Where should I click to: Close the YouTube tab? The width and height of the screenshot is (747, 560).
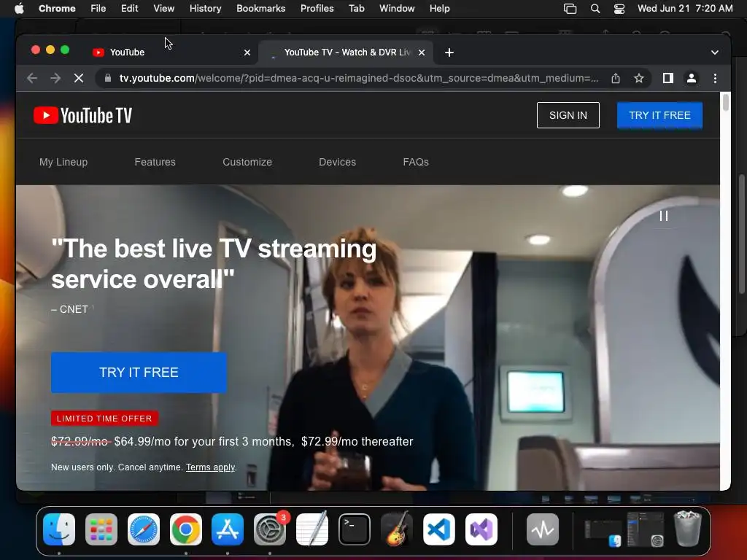(247, 52)
